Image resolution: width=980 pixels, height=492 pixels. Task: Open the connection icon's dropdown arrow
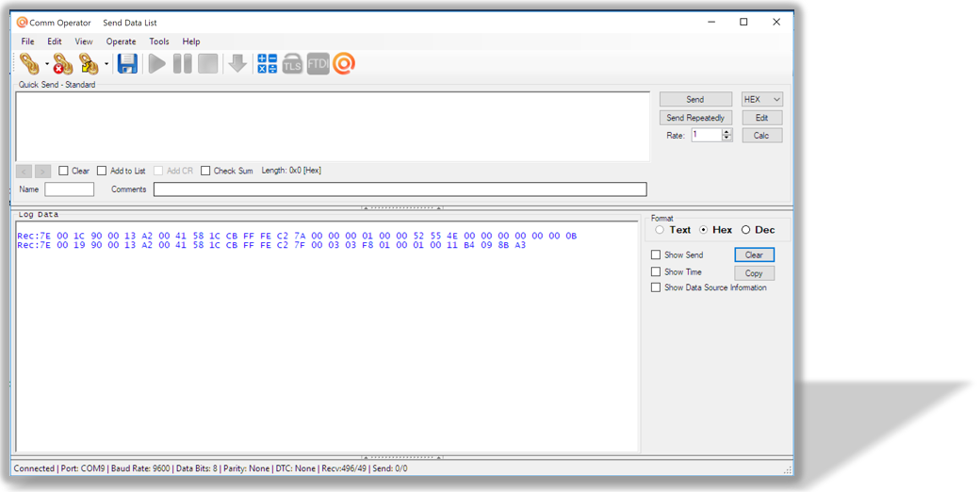(x=47, y=64)
